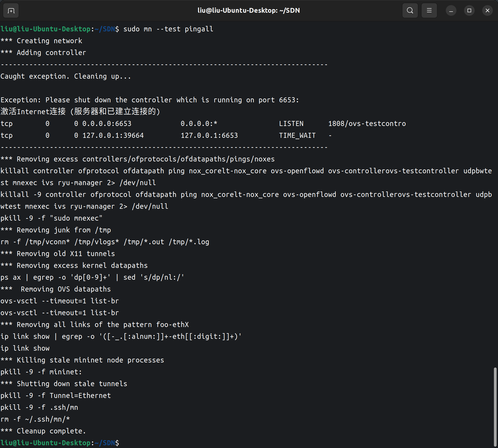Click the line '*** Creating network'

pos(41,41)
